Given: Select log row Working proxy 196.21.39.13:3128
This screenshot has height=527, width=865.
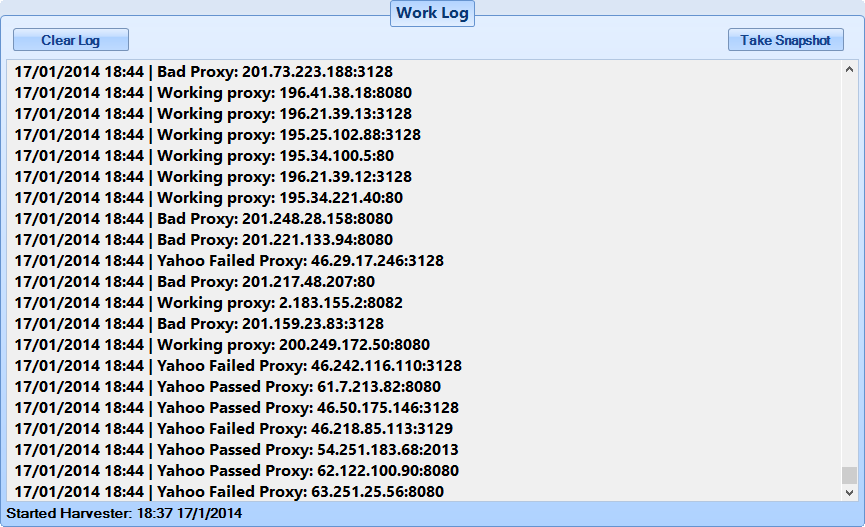Looking at the screenshot, I should 213,114.
